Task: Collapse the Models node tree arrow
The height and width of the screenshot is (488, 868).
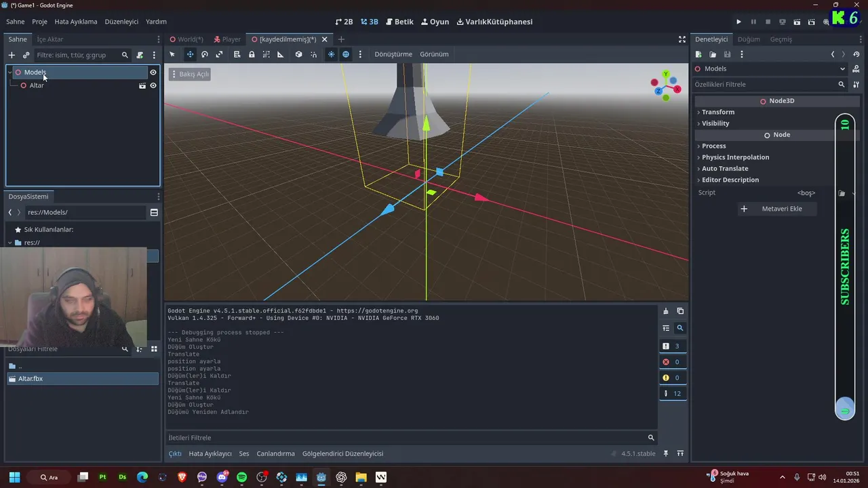Action: (x=10, y=73)
